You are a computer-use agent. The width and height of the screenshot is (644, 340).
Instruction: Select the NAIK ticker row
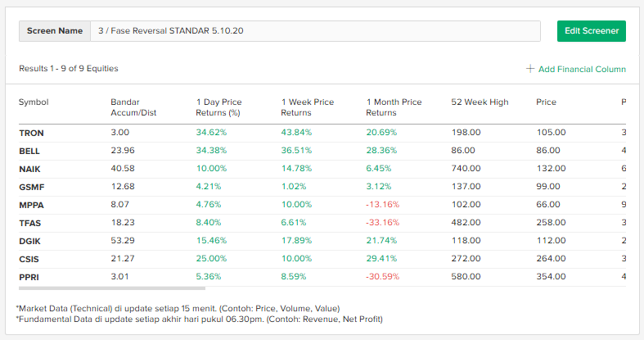tap(29, 169)
